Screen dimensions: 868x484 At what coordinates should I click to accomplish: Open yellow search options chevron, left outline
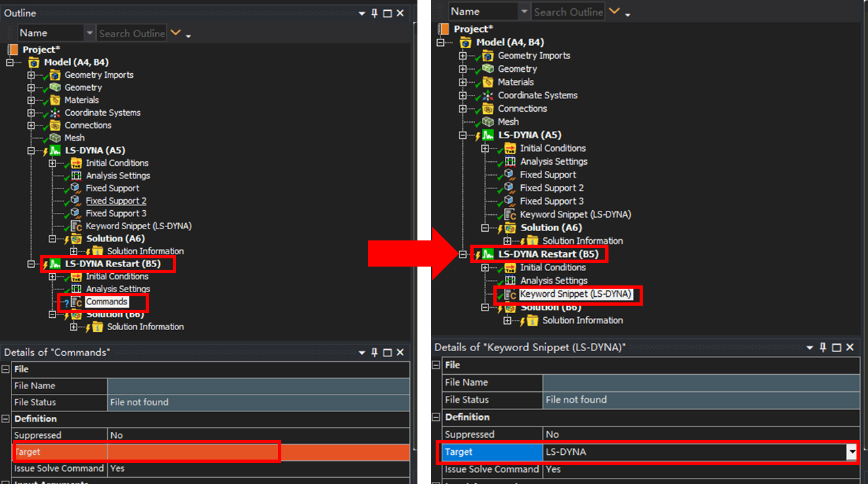tap(175, 33)
